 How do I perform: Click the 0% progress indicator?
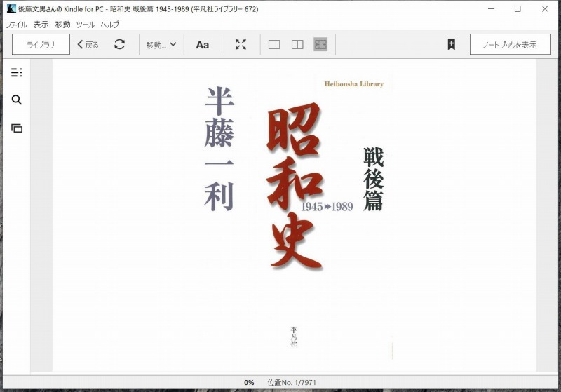tap(249, 383)
